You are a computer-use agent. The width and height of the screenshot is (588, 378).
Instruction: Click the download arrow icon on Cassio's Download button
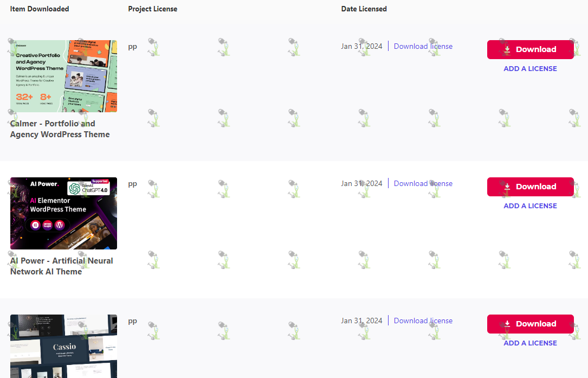507,324
